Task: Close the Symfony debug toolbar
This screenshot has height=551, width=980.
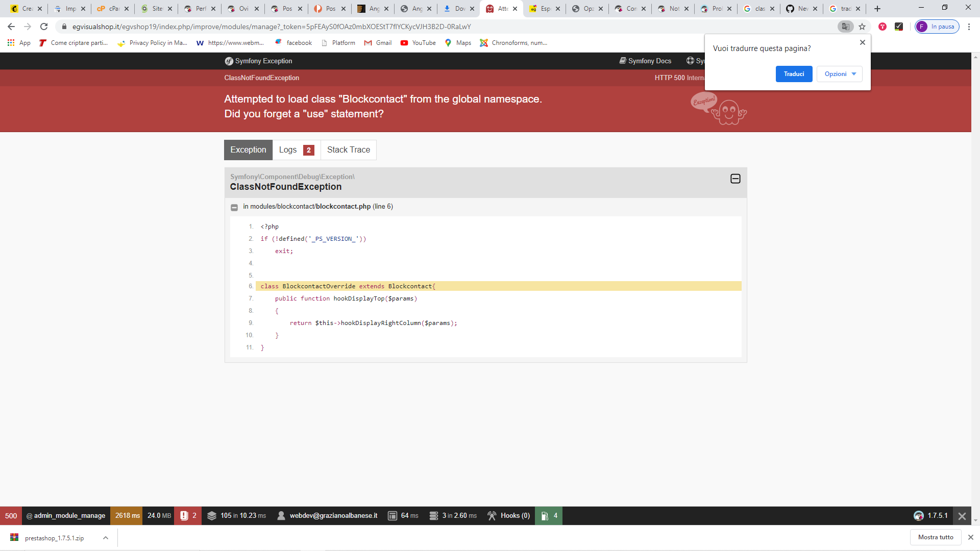Action: pos(962,516)
